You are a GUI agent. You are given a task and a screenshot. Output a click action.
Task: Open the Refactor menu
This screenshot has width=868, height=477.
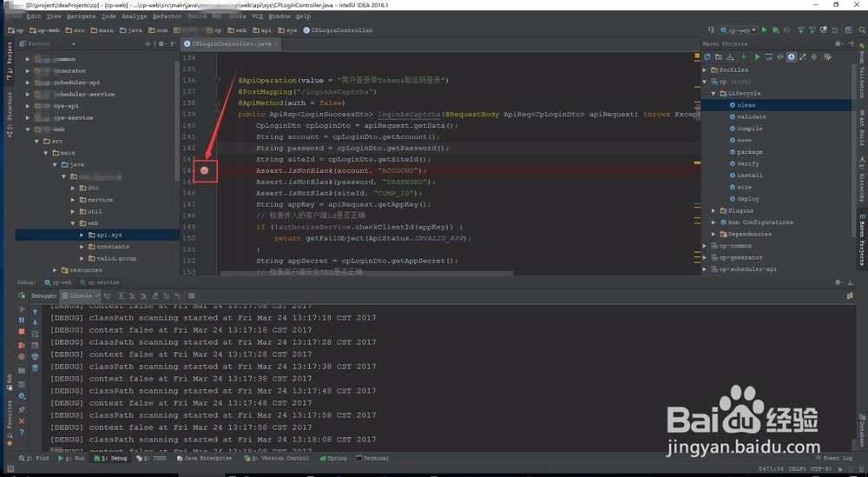(168, 17)
